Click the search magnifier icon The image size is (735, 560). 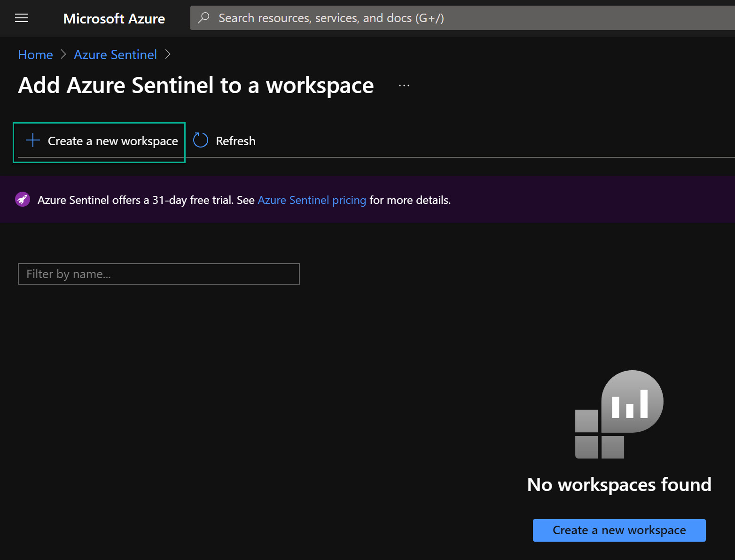[203, 18]
